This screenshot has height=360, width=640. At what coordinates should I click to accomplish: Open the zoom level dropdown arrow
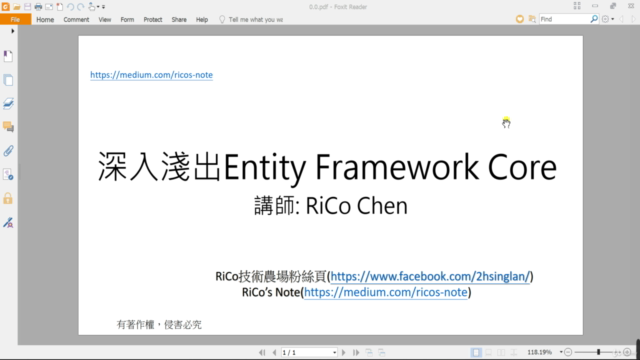pos(561,352)
